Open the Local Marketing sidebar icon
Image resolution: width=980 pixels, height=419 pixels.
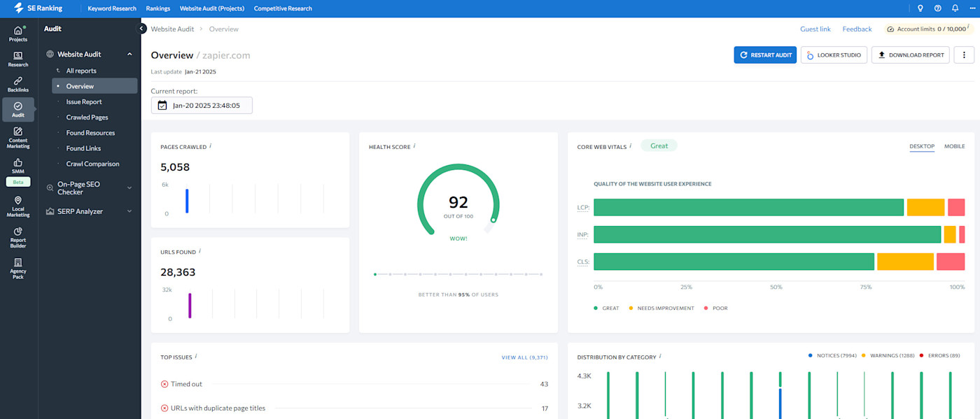[18, 207]
